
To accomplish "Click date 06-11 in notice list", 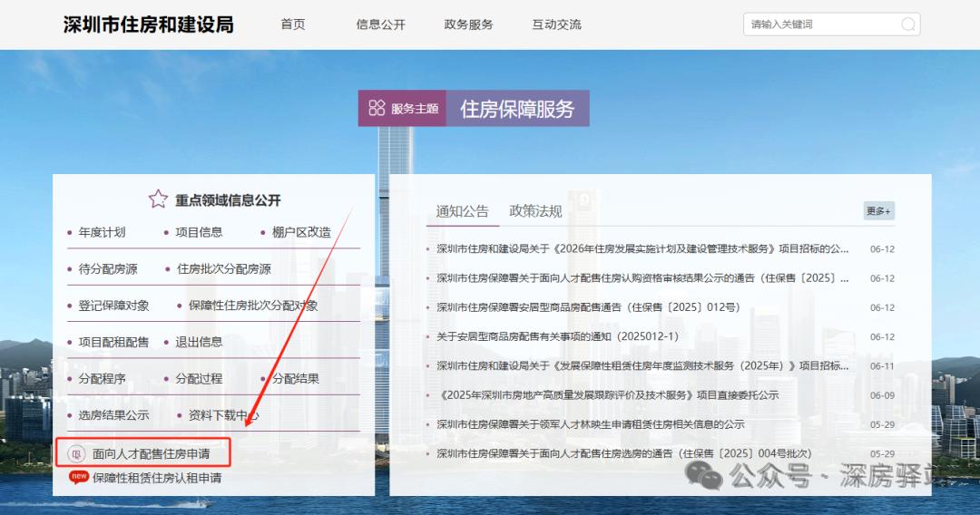I will pyautogui.click(x=882, y=365).
